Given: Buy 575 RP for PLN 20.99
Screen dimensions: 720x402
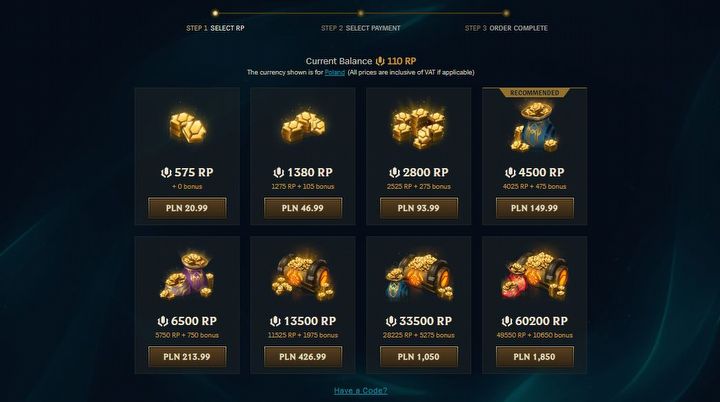Looking at the screenshot, I should point(187,208).
